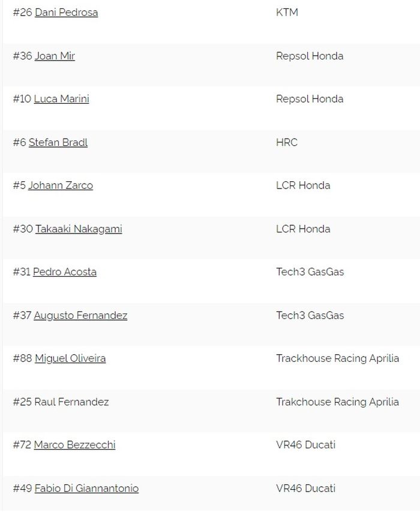
Task: Select the Pedro Acosta link
Action: click(65, 272)
